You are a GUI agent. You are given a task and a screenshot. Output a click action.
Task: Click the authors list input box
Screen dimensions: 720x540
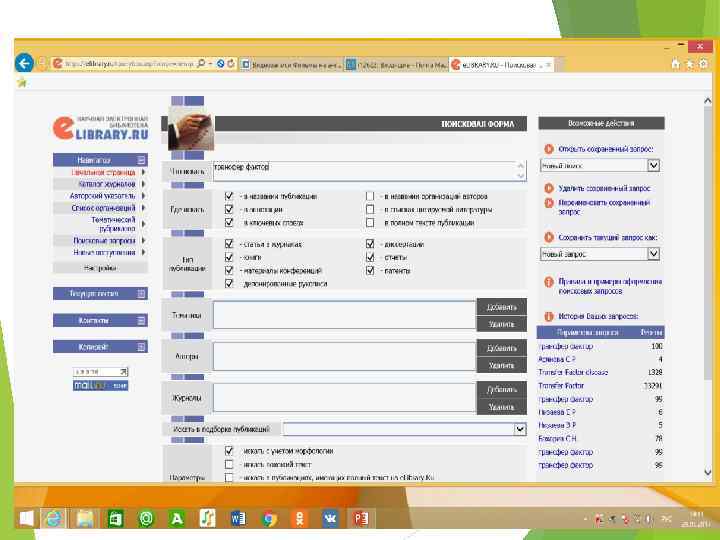[x=344, y=356]
